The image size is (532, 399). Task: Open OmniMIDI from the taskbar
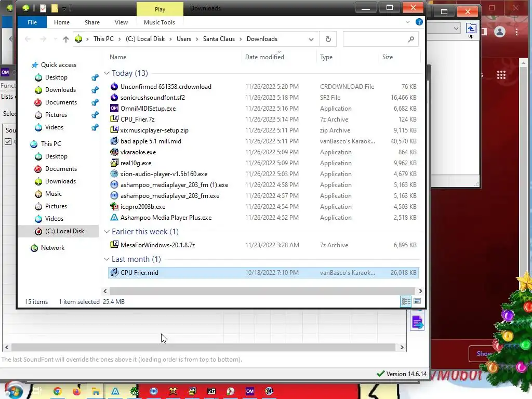click(x=250, y=392)
